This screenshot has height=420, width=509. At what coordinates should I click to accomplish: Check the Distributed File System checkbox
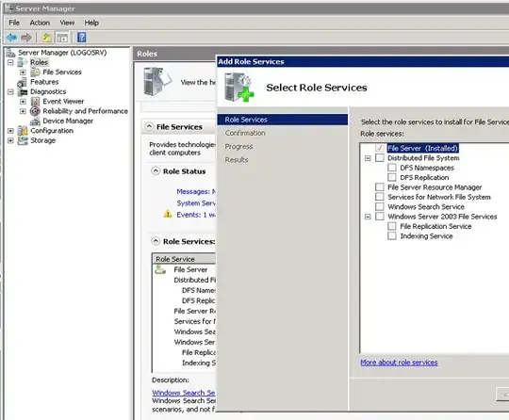[380, 158]
